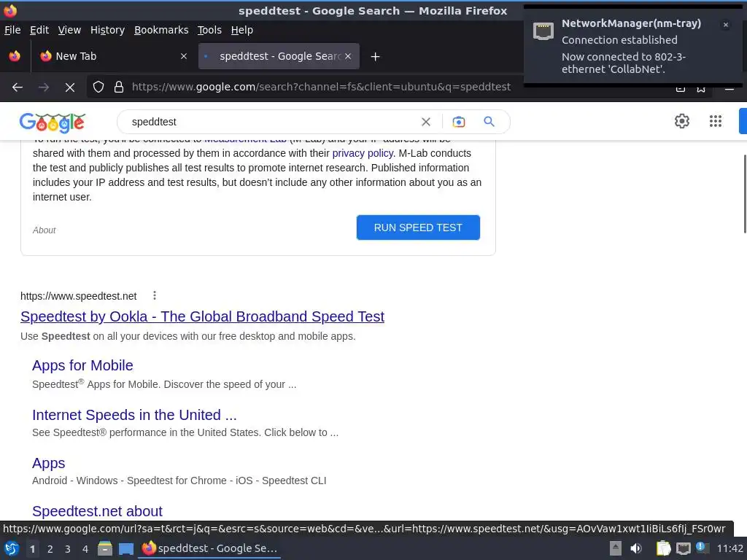Open Internet Speeds in the United link
The image size is (747, 560).
(134, 415)
